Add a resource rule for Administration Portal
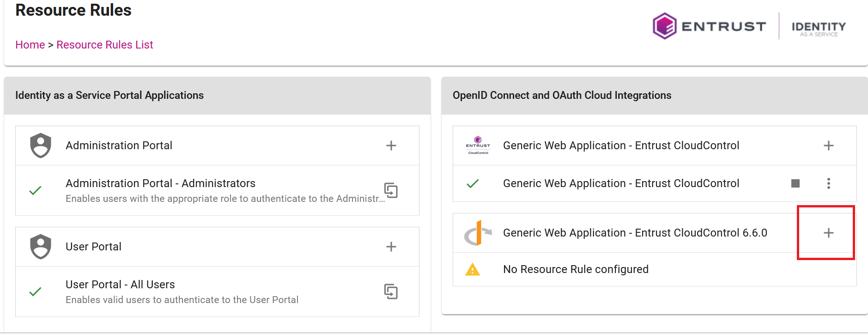868x334 pixels. pyautogui.click(x=391, y=146)
